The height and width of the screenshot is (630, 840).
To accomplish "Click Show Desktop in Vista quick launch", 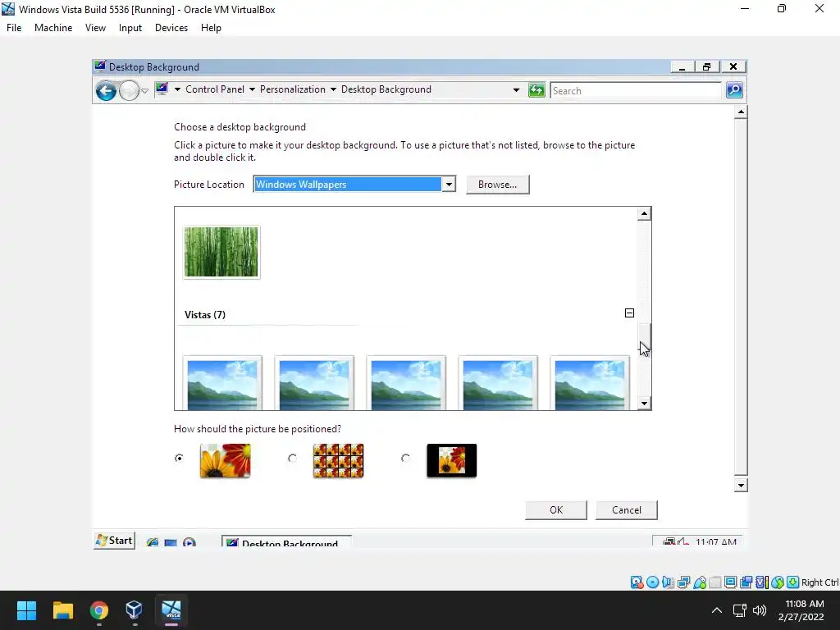I will [x=171, y=542].
